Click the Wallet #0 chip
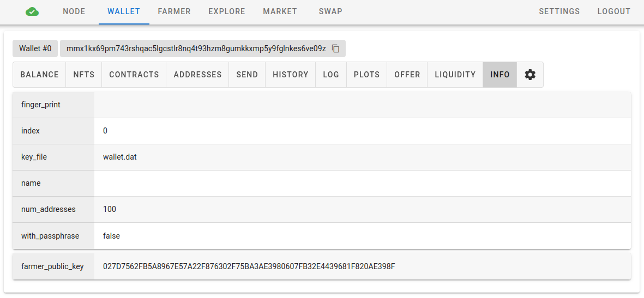The width and height of the screenshot is (644, 298). click(x=35, y=48)
